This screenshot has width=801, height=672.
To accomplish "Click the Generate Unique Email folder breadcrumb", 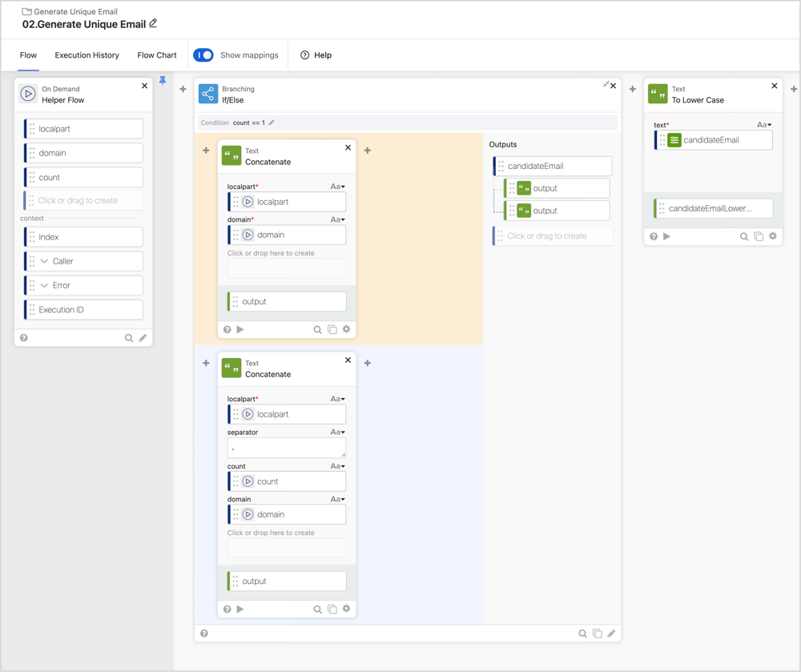I will (x=70, y=11).
